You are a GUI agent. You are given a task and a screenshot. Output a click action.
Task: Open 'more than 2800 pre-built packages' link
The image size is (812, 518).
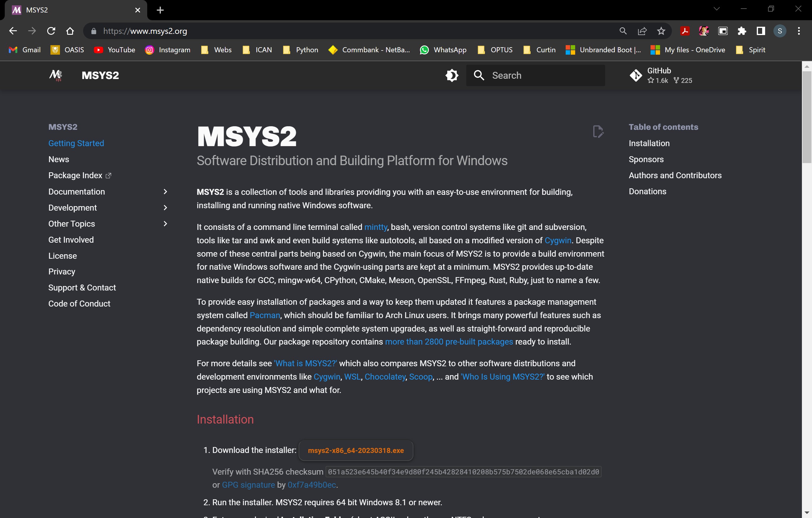point(449,342)
